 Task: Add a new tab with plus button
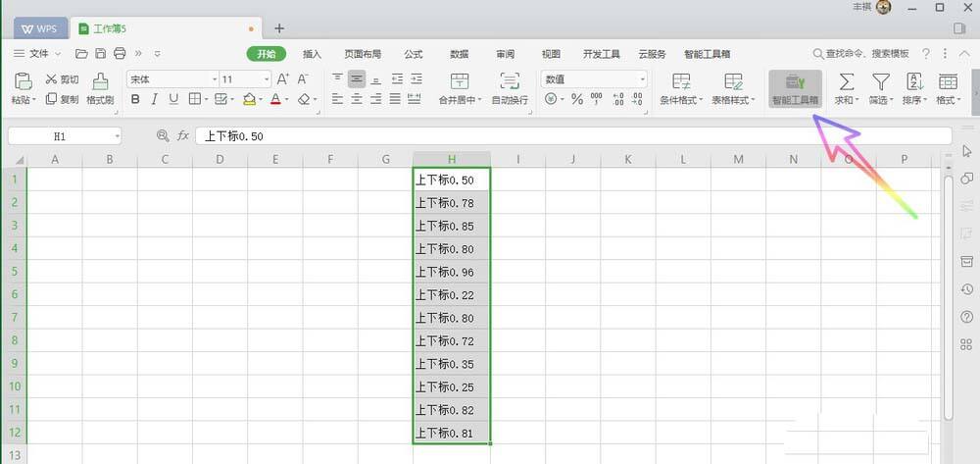pyautogui.click(x=279, y=28)
